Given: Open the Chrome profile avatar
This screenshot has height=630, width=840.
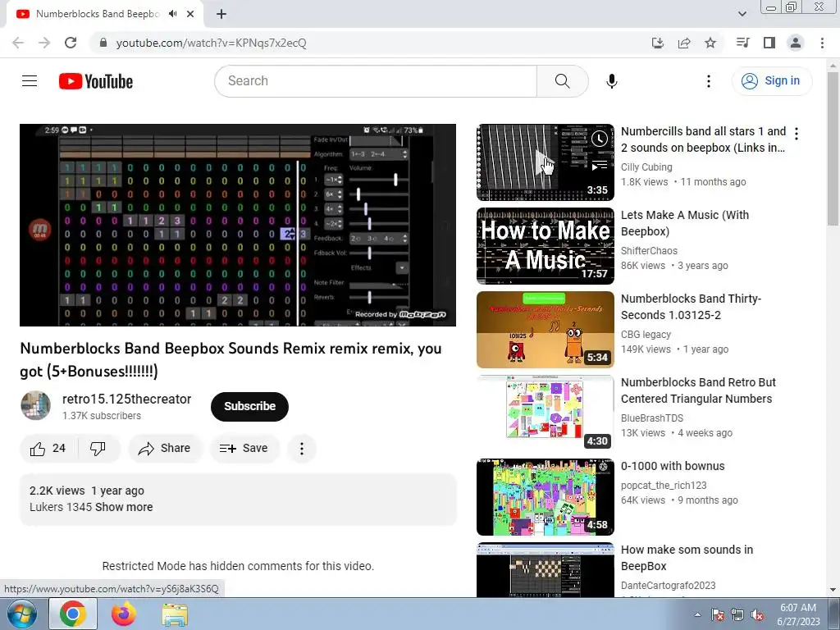Looking at the screenshot, I should click(x=796, y=43).
